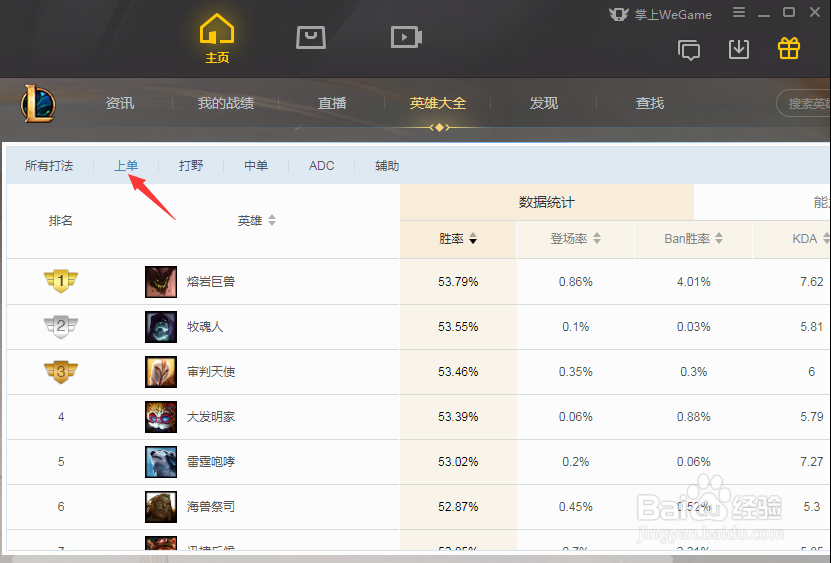Viewport: 831px width, 563px height.
Task: Click the hero search input field
Action: 803,103
